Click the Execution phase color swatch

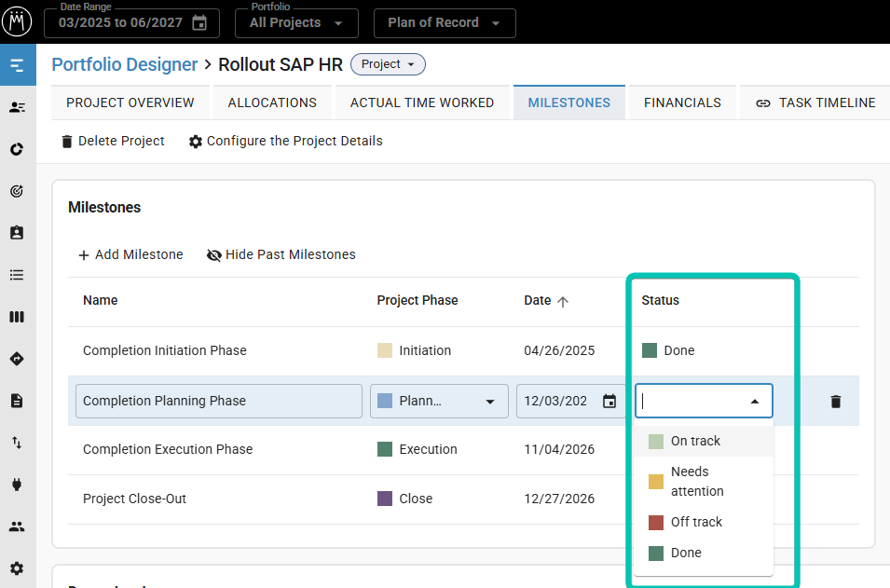coord(385,449)
